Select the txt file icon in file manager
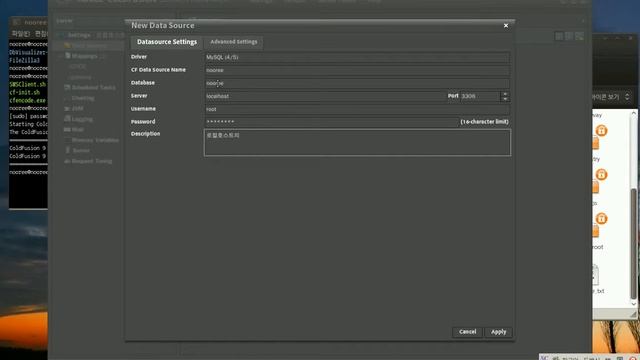The width and height of the screenshot is (640, 360). (596, 275)
